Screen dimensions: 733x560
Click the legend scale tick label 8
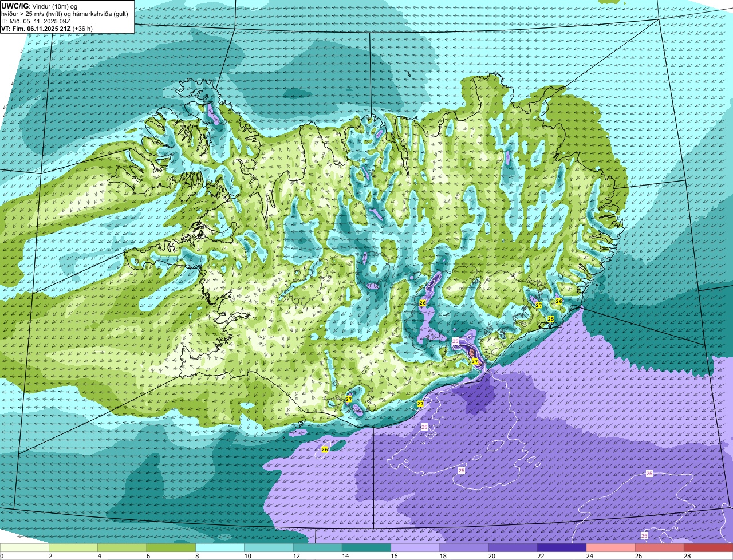[x=196, y=556]
